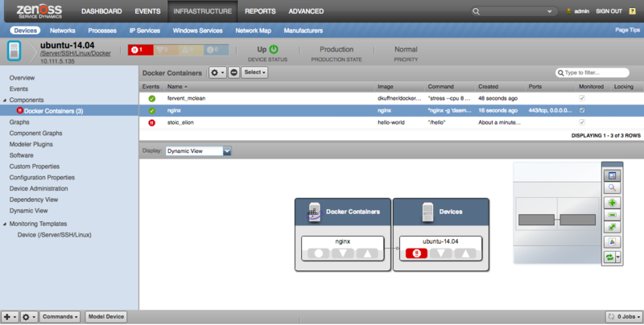644x325 pixels.
Task: Refresh the dynamic view with green arrows
Action: click(x=609, y=257)
